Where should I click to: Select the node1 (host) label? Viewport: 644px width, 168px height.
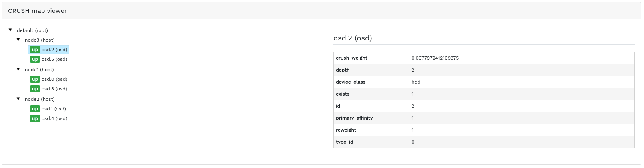coord(39,70)
